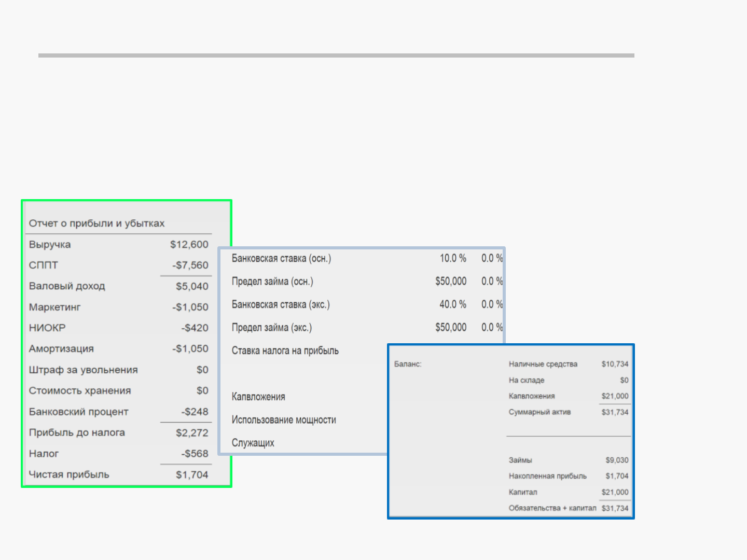
Task: Select the Предел займа (экс.) label
Action: pos(271,328)
